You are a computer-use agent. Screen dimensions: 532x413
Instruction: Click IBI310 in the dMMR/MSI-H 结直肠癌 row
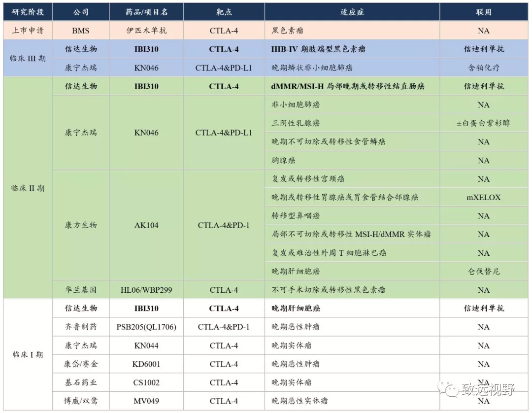point(147,86)
